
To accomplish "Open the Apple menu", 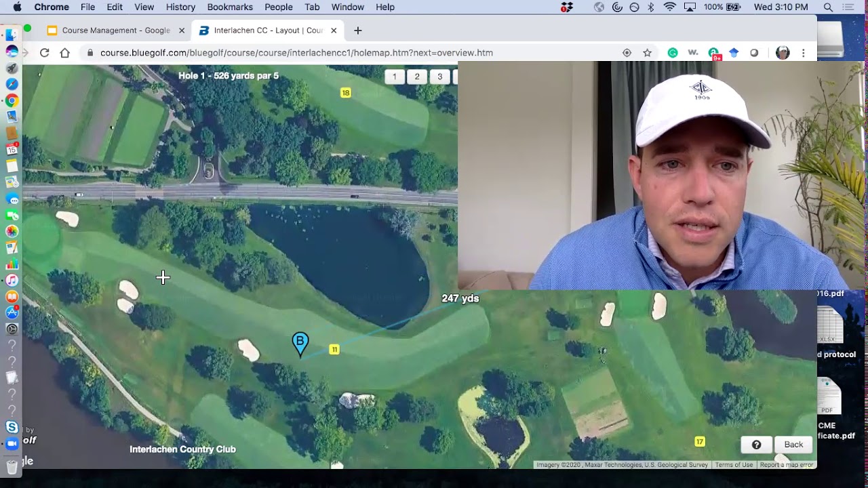I will tap(17, 7).
